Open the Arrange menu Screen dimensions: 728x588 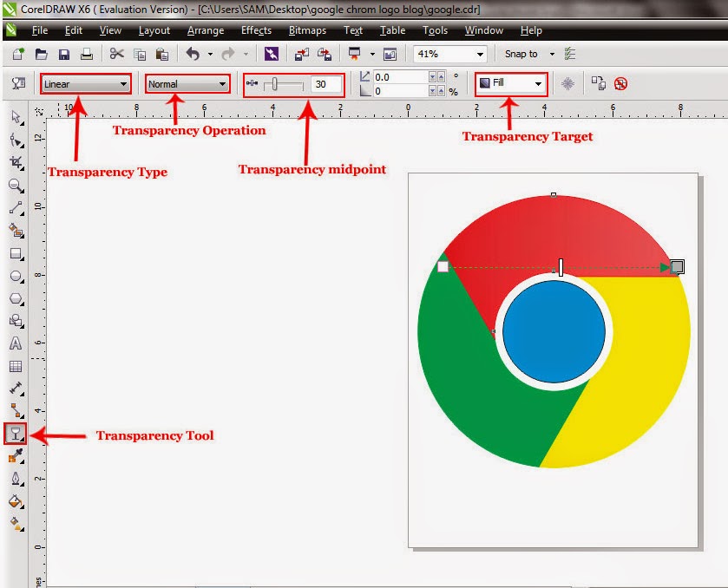point(206,30)
